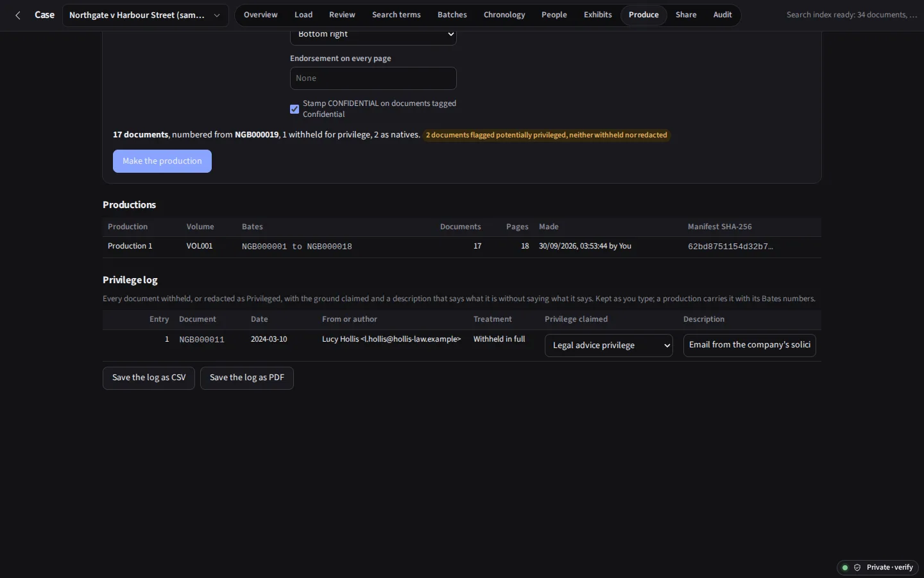
Task: Click the manifest hash 62bd8751154d32b7
Action: [x=730, y=247]
